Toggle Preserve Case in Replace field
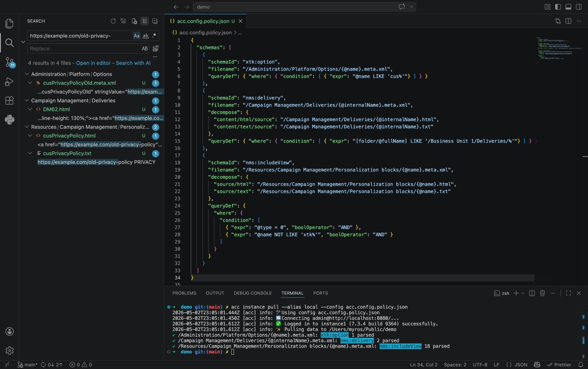Image resolution: width=588 pixels, height=369 pixels. pyautogui.click(x=145, y=48)
